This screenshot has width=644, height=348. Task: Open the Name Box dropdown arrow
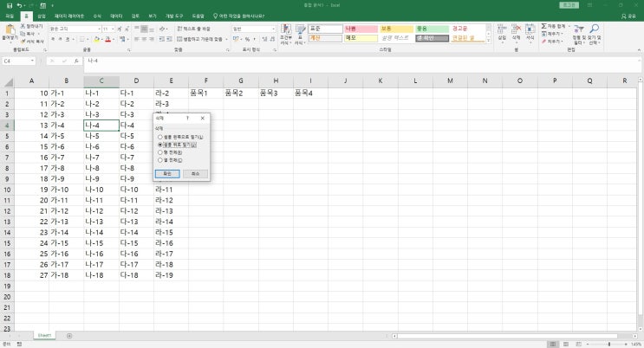click(32, 61)
